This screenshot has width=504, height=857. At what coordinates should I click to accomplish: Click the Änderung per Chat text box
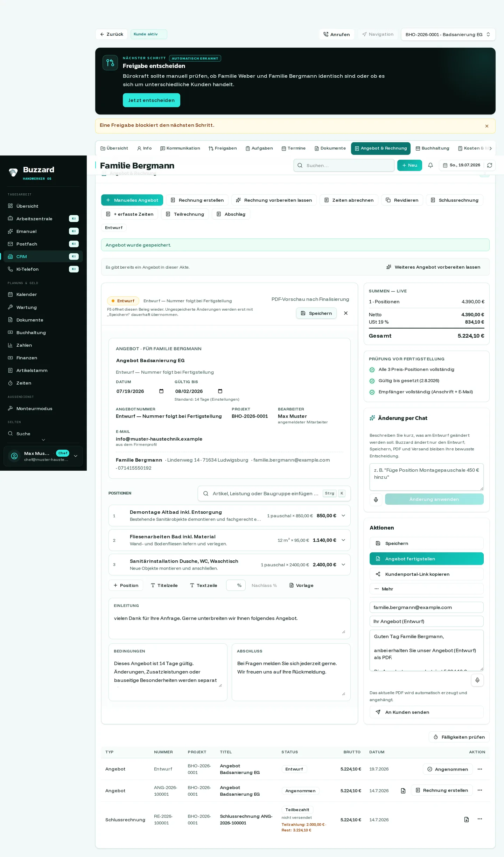pos(426,477)
